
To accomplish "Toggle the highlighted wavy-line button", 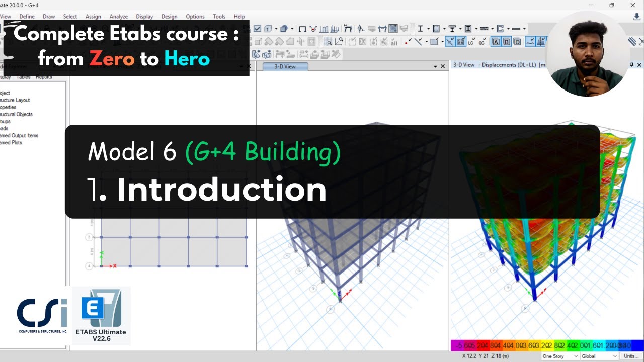I will [x=530, y=42].
